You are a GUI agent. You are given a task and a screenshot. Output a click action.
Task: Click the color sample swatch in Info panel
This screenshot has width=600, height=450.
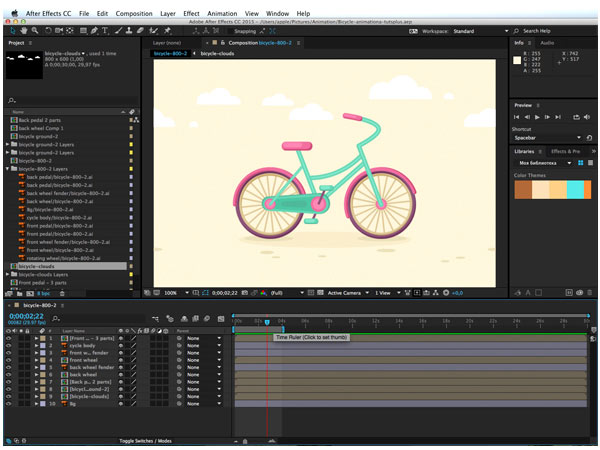coord(517,60)
